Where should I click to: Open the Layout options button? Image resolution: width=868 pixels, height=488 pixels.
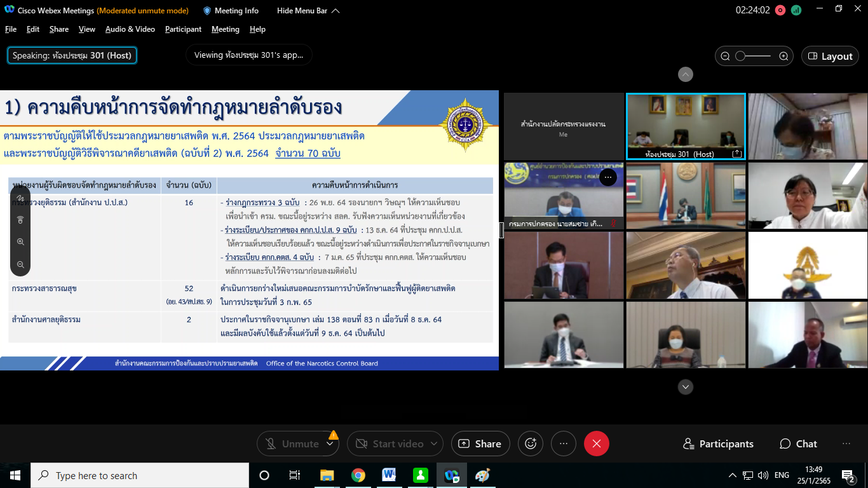click(830, 56)
